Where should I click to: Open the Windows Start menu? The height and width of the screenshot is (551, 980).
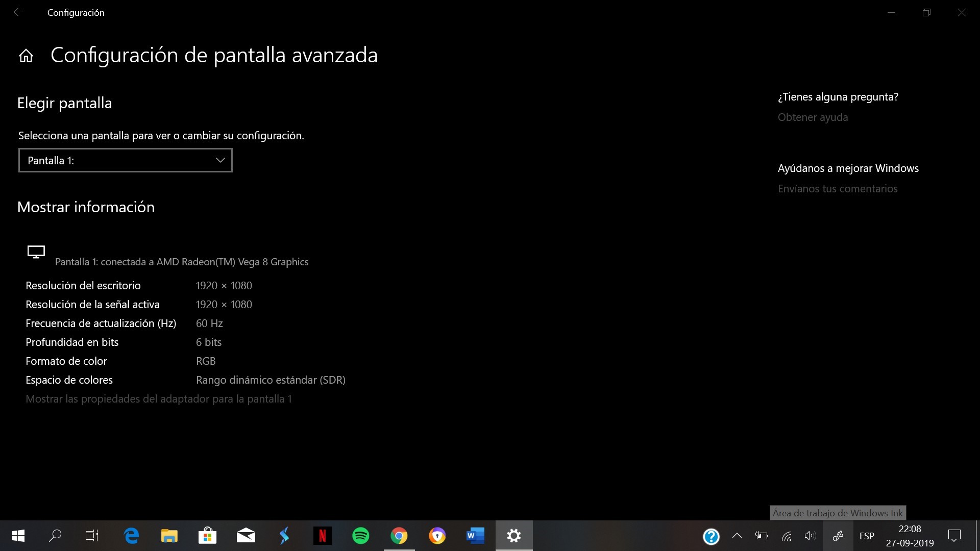click(x=18, y=536)
